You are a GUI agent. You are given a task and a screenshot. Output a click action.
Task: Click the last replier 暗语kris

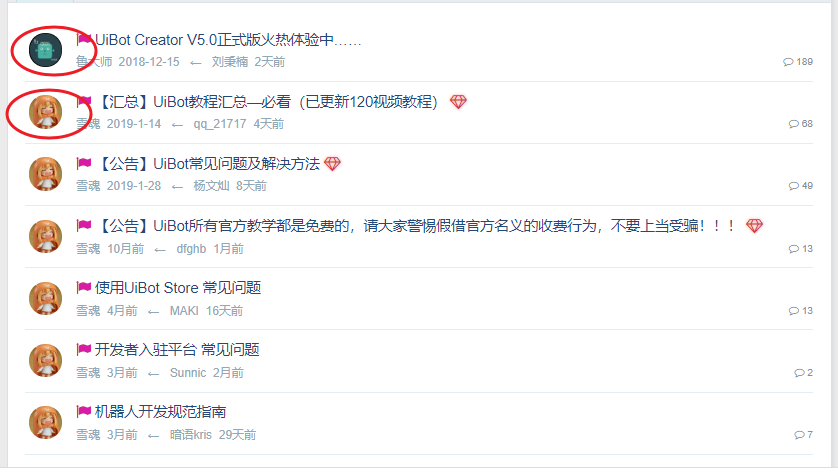(x=191, y=435)
